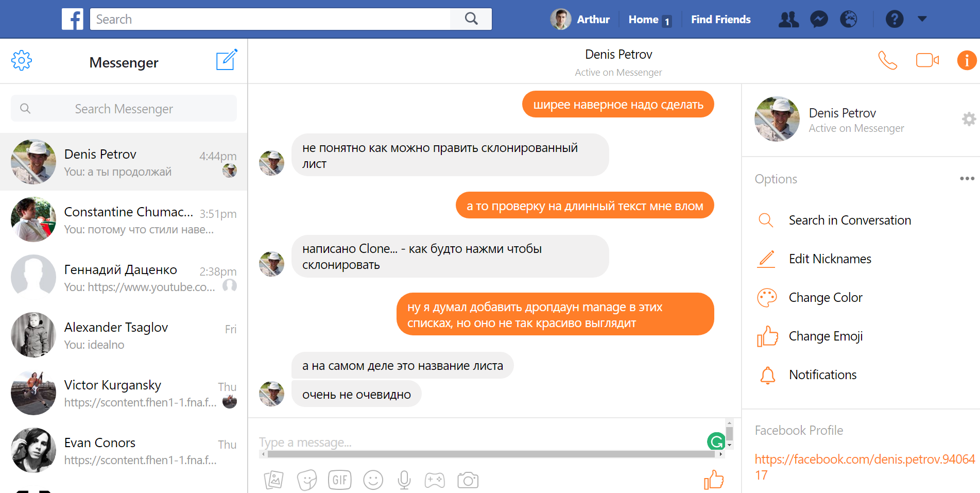Open Find Friends in the top bar

[720, 20]
